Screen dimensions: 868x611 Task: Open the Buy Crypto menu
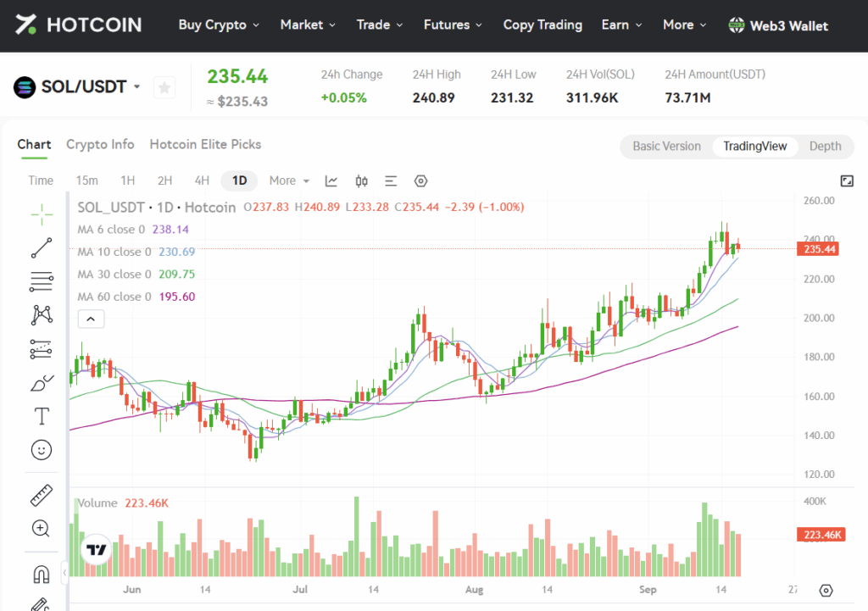pos(219,25)
